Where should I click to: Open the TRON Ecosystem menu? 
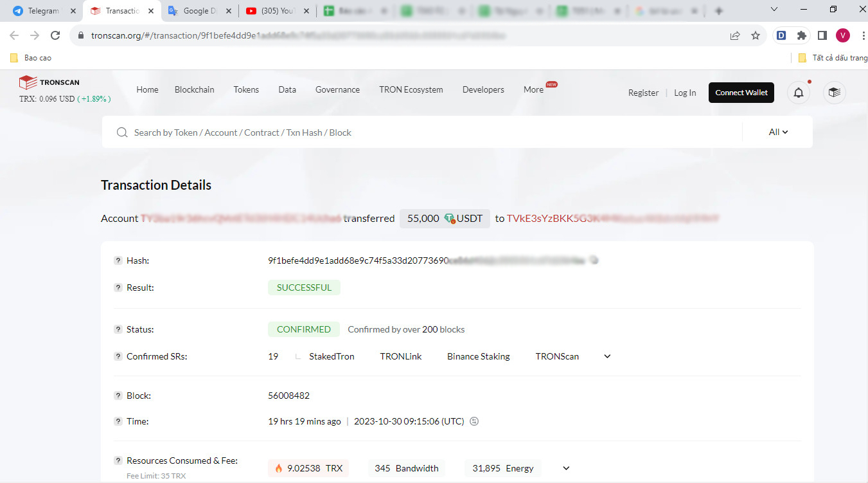click(411, 89)
